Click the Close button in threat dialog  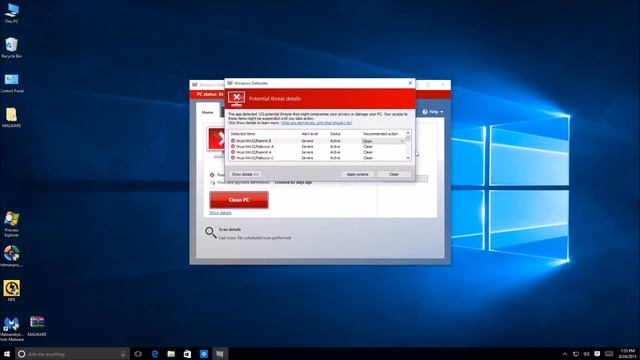[x=394, y=174]
